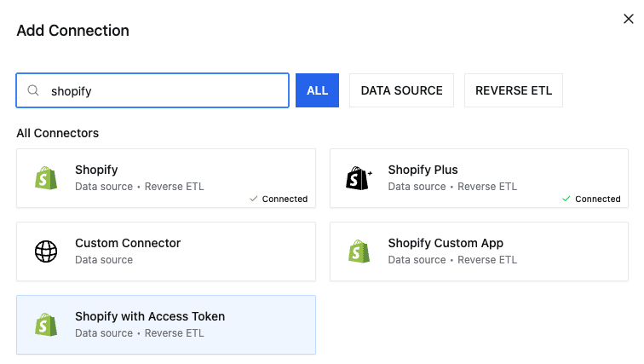Image resolution: width=644 pixels, height=364 pixels.
Task: Click the Shopify with Access Token icon
Action: click(x=46, y=325)
